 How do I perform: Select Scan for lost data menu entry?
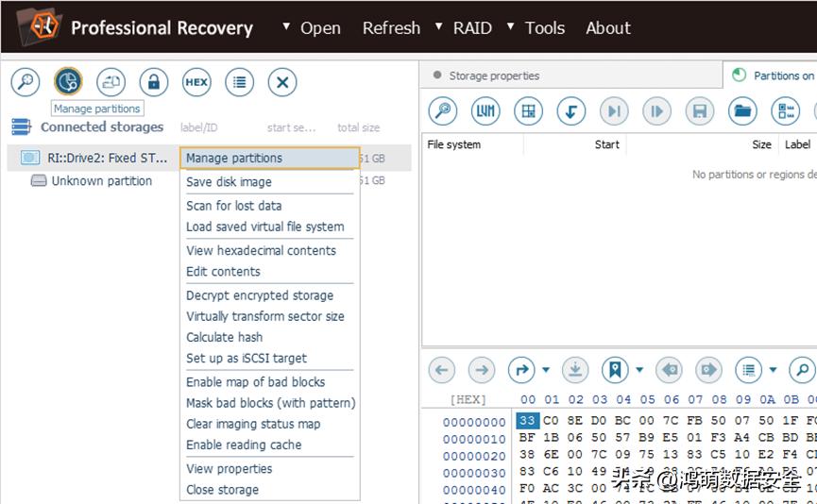(233, 206)
